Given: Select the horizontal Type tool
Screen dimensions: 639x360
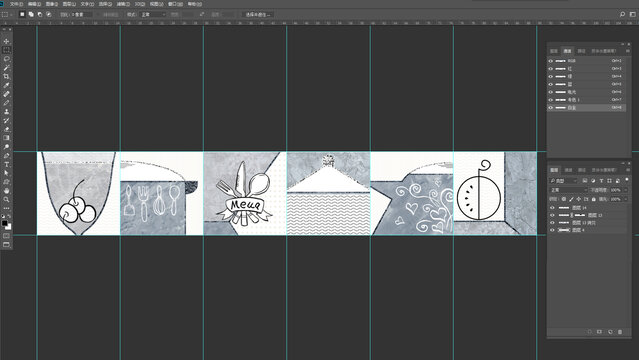Looking at the screenshot, I should point(6,165).
